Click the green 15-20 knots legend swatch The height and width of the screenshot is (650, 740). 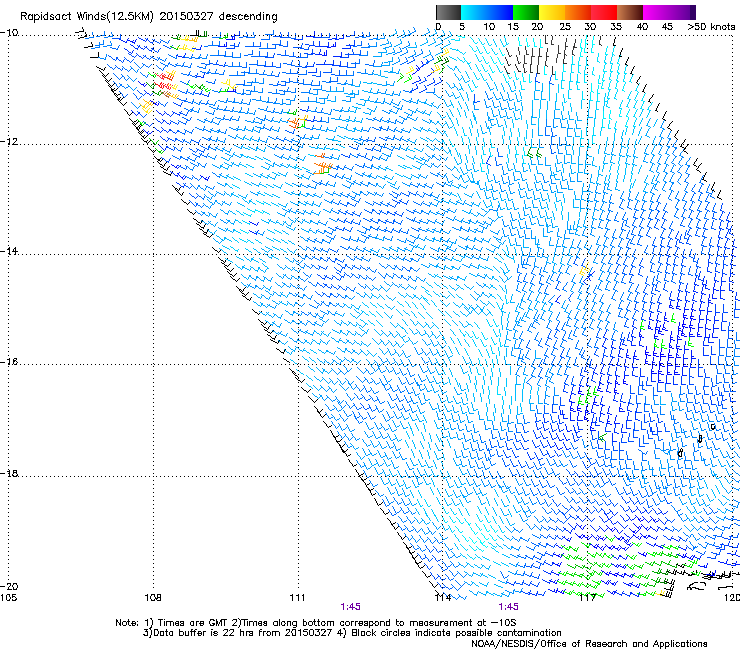[x=526, y=12]
